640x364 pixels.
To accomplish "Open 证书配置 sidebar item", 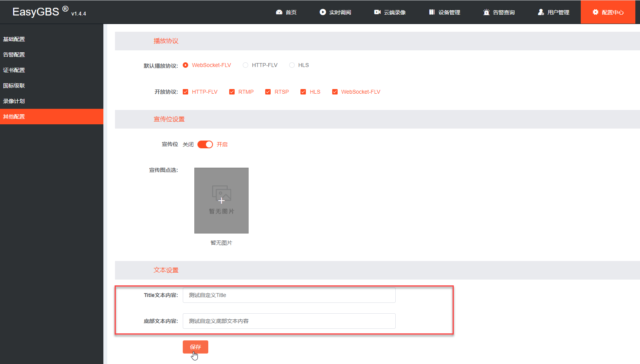I will coord(51,70).
